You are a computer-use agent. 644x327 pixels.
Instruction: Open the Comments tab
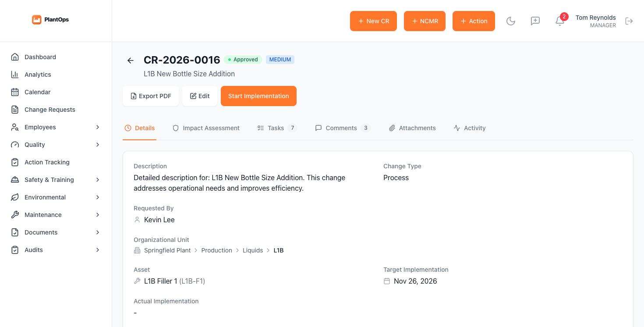point(343,128)
